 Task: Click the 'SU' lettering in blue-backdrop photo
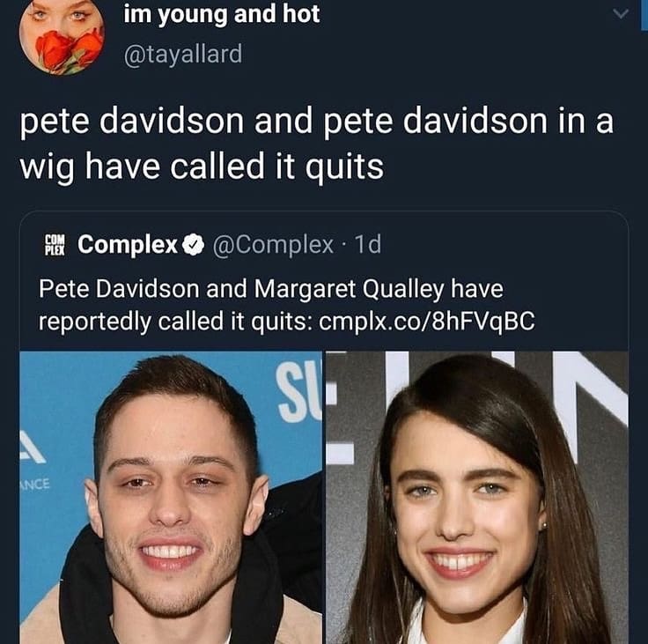(x=299, y=393)
